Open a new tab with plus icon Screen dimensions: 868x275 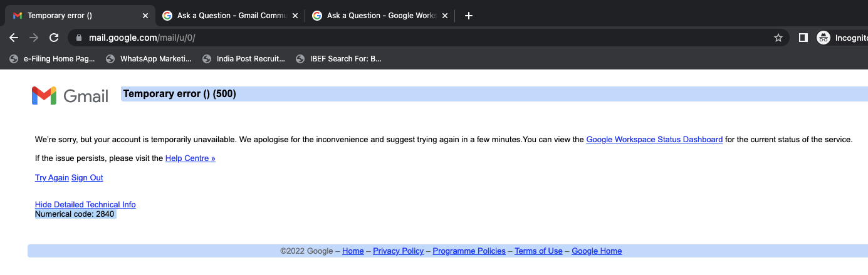(468, 16)
